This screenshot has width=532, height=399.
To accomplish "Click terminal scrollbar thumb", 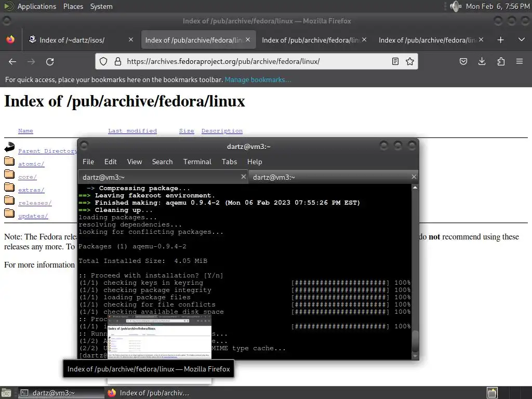I will point(415,341).
